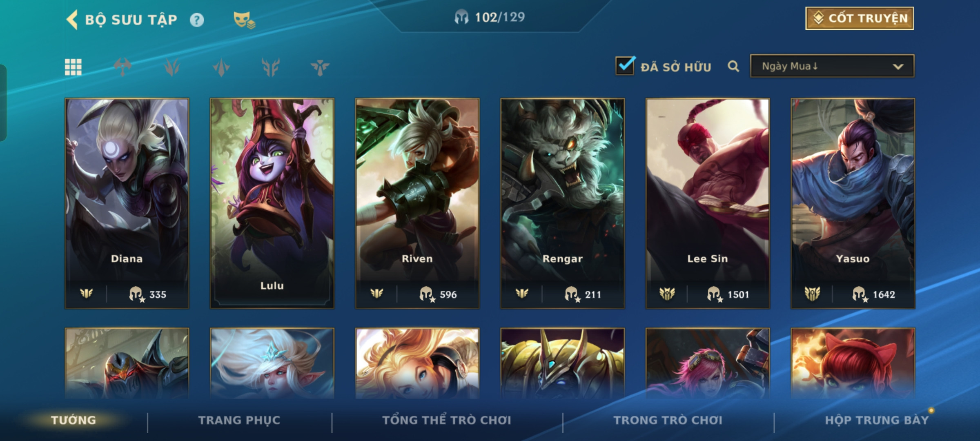Open the Hộp Trưng Bày tab
980x441 pixels.
(x=877, y=420)
